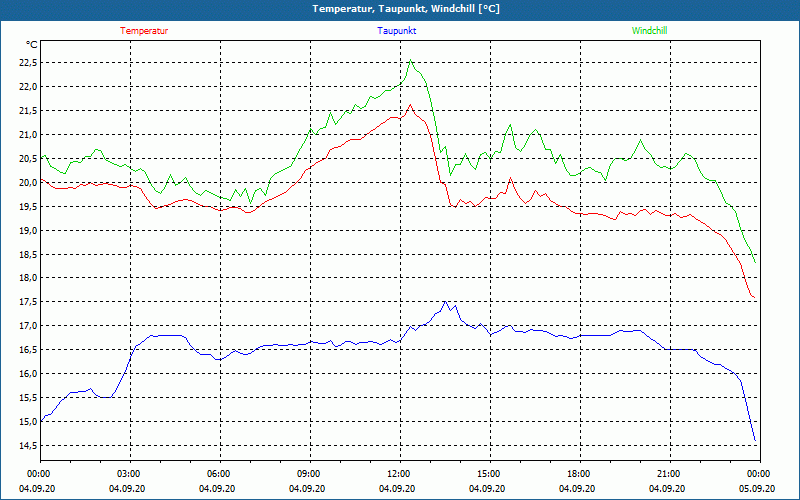
Task: Click the 21,0 y-axis value
Action: click(28, 135)
